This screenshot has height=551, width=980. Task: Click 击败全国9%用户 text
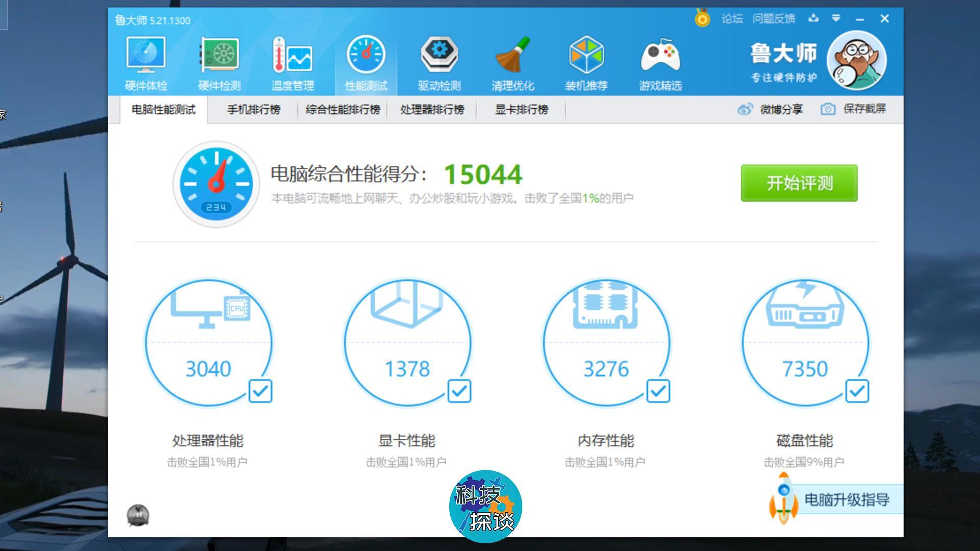pos(804,462)
